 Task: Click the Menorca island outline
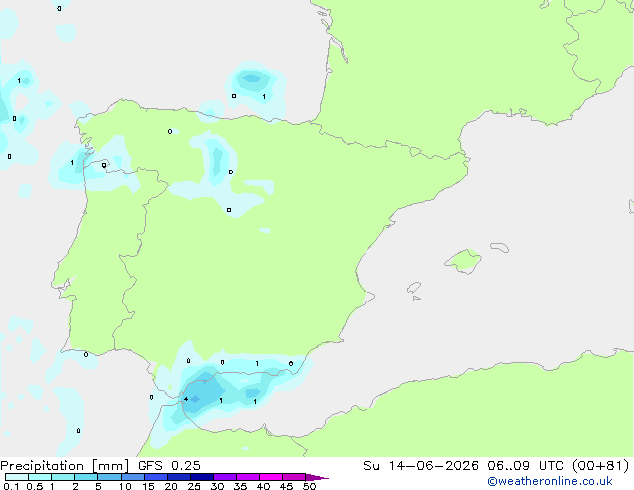[499, 247]
